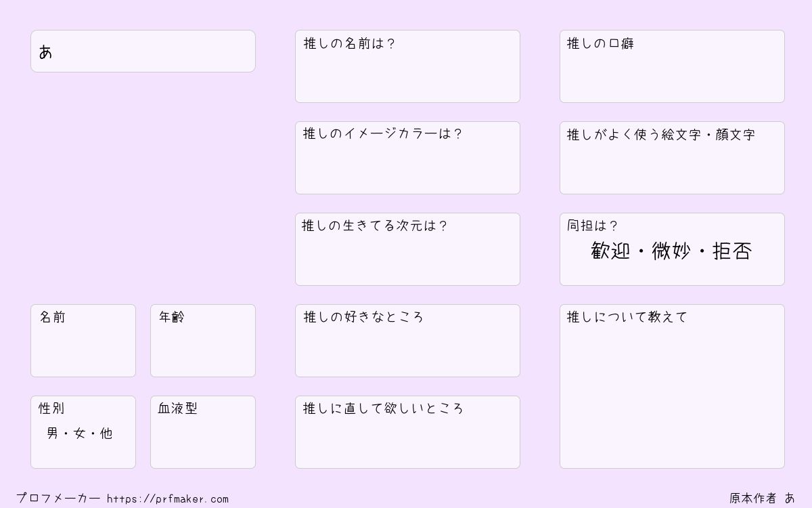Viewport: 812px width, 508px height.
Task: Select 女 in the 性別 box
Action: [x=80, y=433]
